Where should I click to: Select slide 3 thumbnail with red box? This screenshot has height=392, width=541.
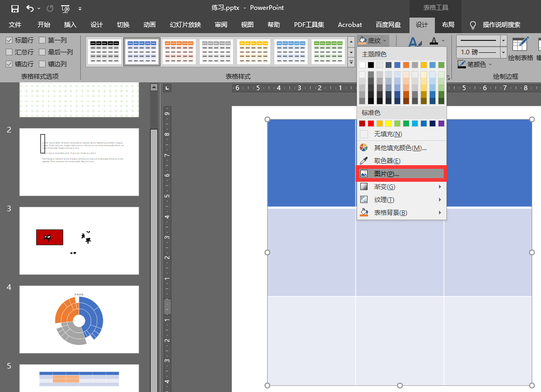79,241
